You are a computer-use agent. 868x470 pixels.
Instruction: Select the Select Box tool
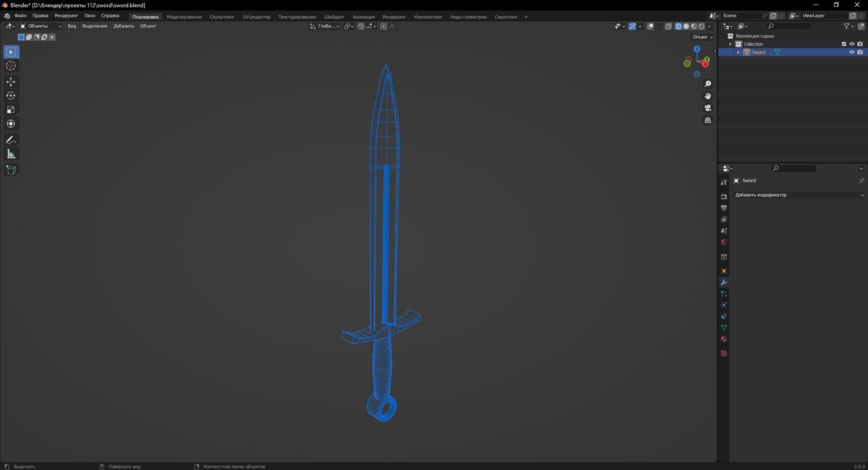(x=11, y=52)
